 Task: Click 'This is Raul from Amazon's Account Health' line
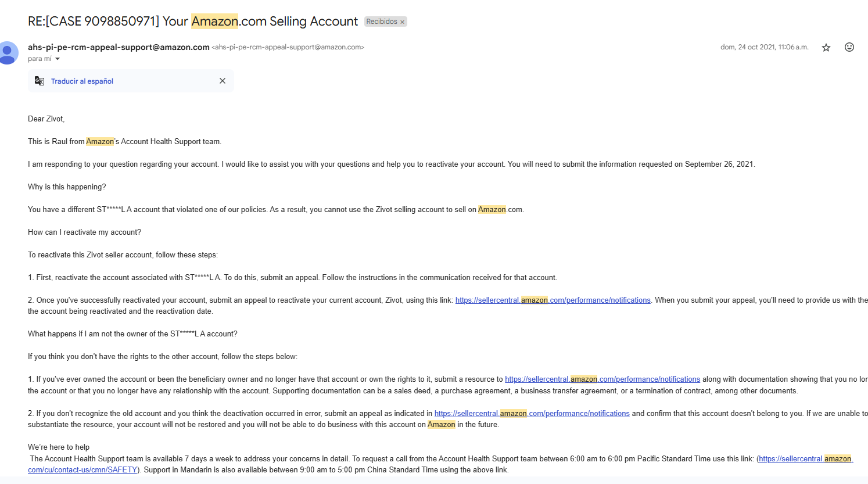124,141
